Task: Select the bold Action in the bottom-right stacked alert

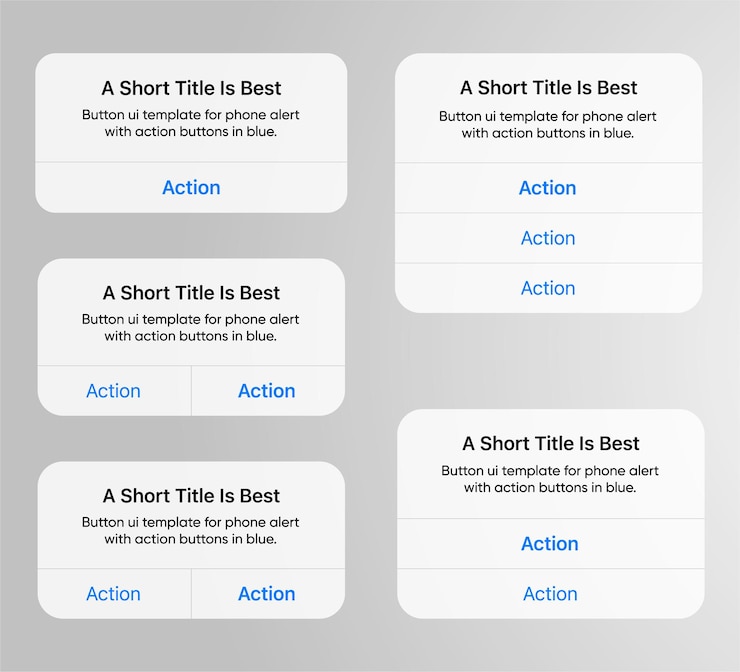Action: click(x=550, y=544)
